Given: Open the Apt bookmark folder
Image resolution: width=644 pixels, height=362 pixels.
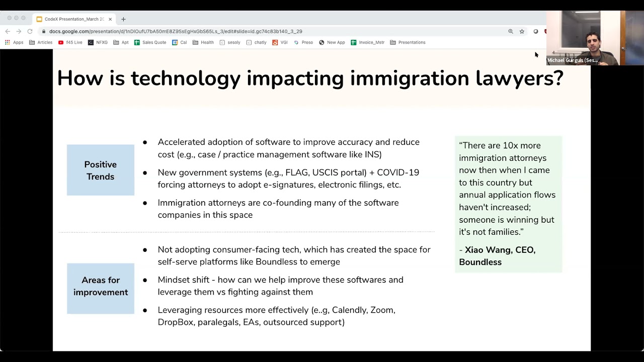Looking at the screenshot, I should coord(121,42).
